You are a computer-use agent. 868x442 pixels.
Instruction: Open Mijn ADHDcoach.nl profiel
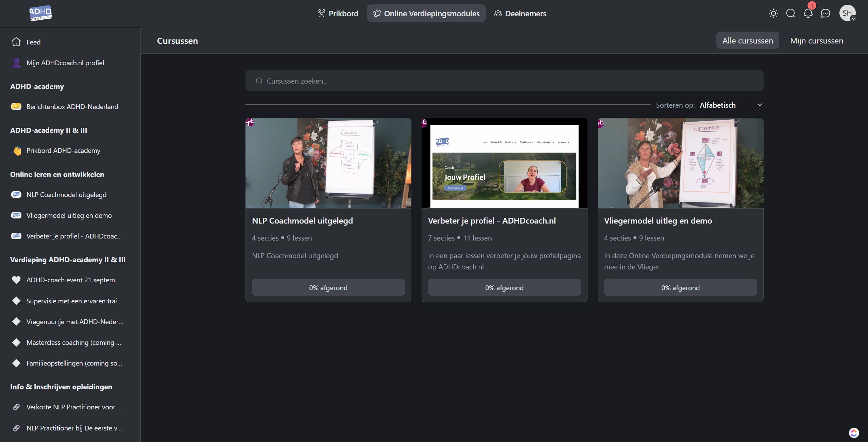[x=65, y=63]
